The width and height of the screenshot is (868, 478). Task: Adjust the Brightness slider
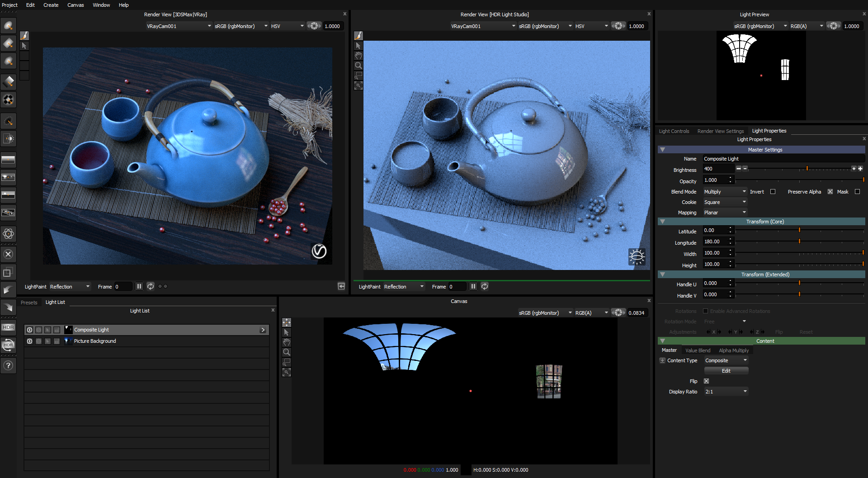[x=799, y=169]
